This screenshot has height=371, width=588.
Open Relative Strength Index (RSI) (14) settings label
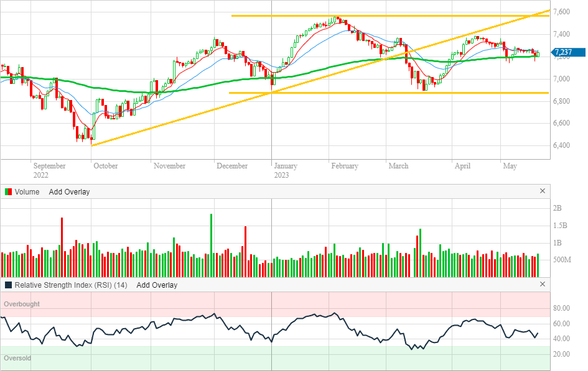pos(71,285)
